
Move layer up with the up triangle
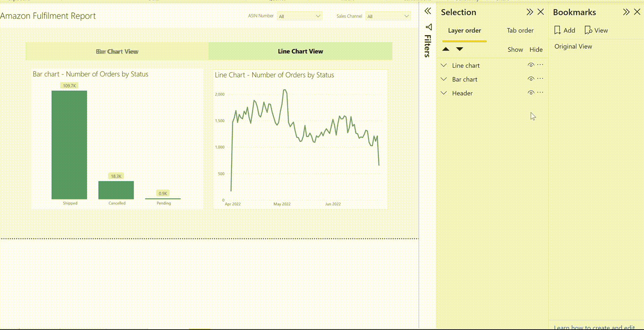tap(446, 49)
